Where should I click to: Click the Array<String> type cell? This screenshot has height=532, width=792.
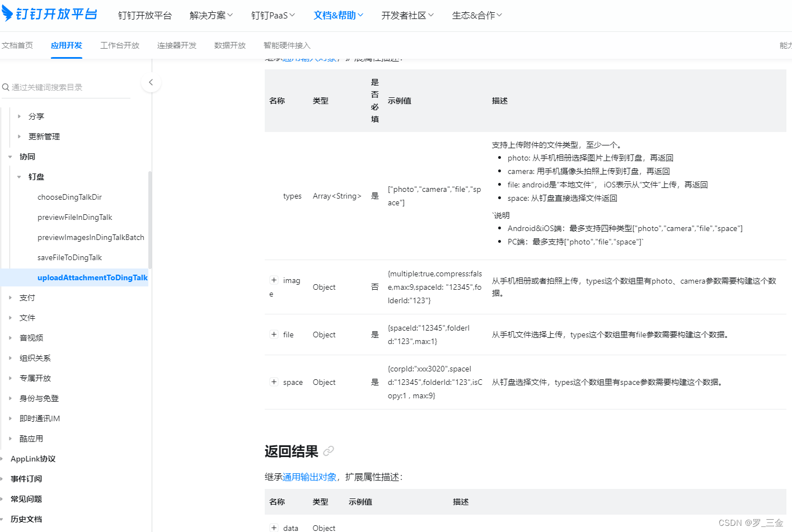coord(337,196)
